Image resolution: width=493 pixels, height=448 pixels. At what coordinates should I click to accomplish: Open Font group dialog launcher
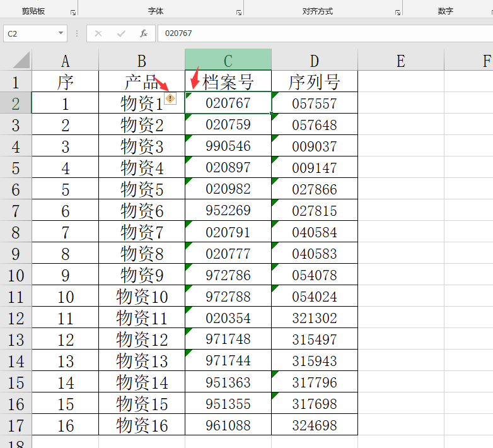pyautogui.click(x=239, y=13)
